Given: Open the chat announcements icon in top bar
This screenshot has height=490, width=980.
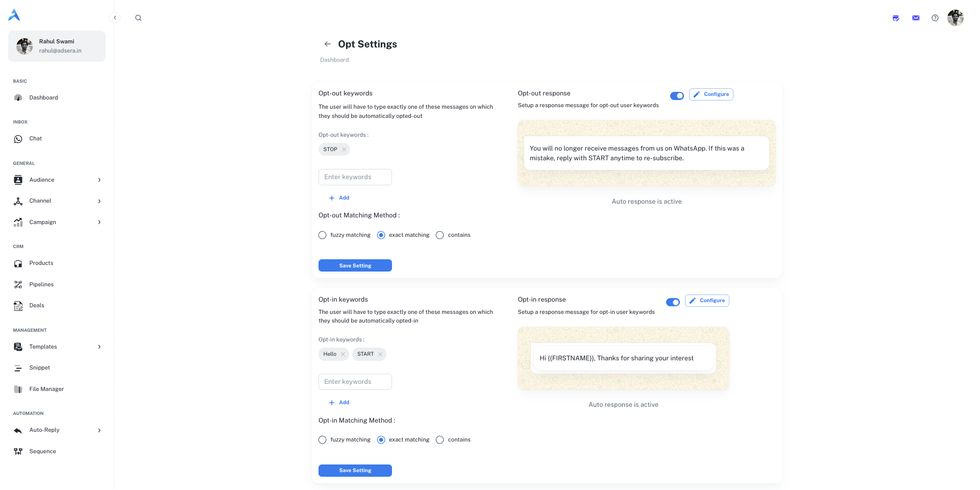Looking at the screenshot, I should click(x=896, y=18).
